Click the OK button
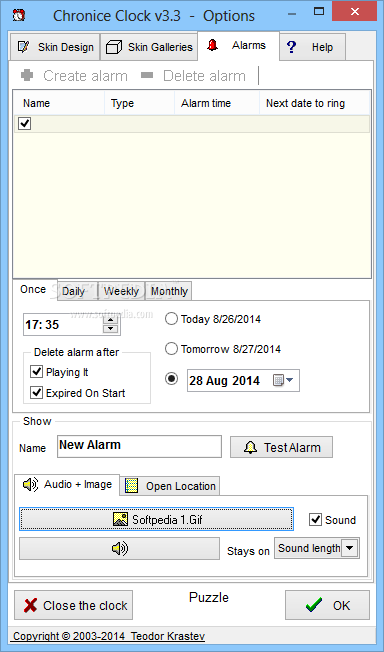Image resolution: width=384 pixels, height=652 pixels. (327, 605)
